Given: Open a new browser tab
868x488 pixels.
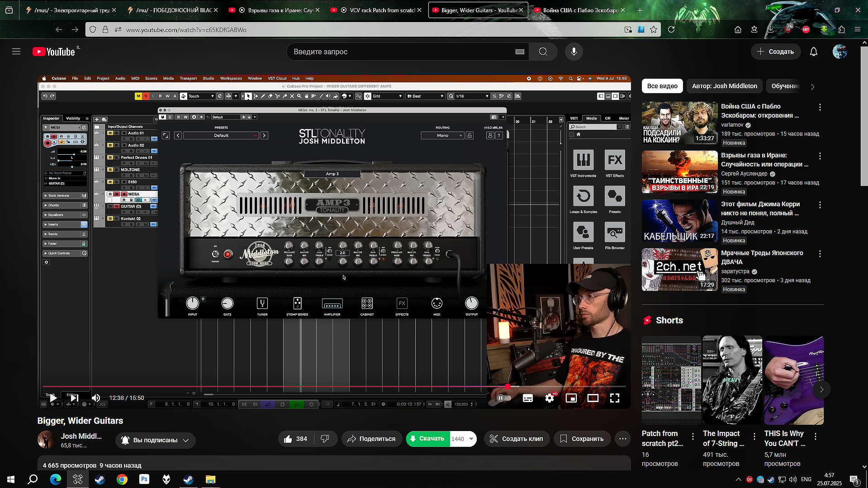Looking at the screenshot, I should coord(640,10).
